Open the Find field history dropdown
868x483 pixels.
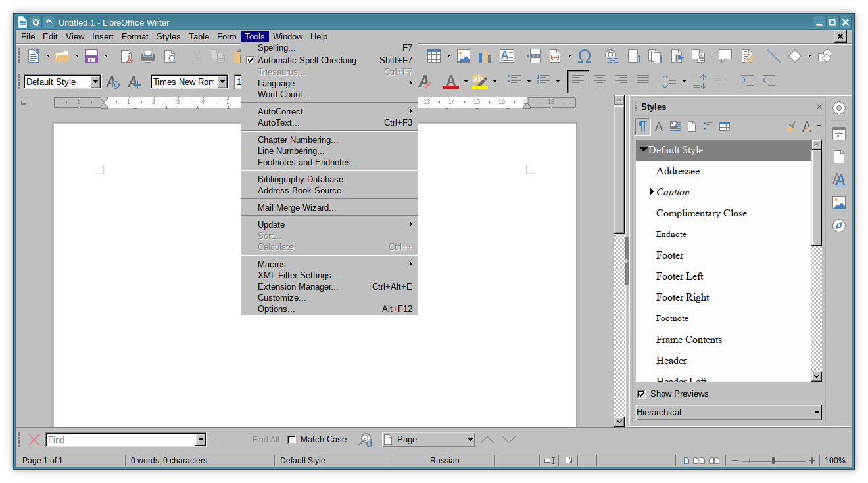click(201, 440)
